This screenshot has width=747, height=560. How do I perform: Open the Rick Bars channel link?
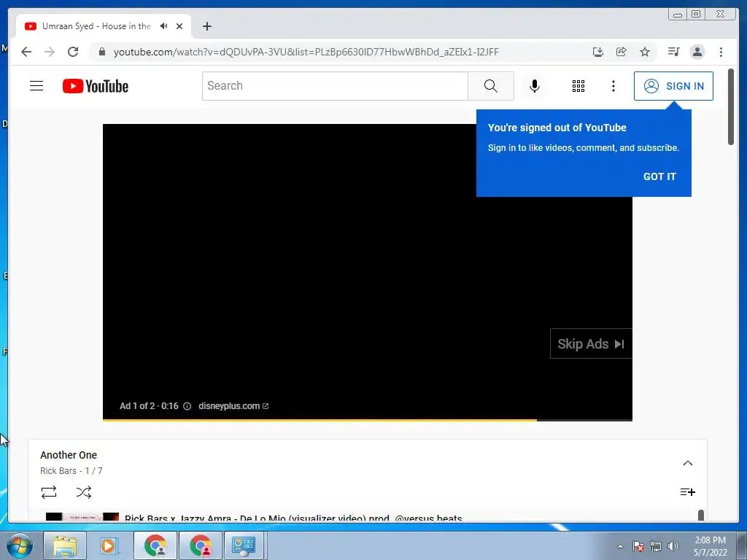(58, 471)
